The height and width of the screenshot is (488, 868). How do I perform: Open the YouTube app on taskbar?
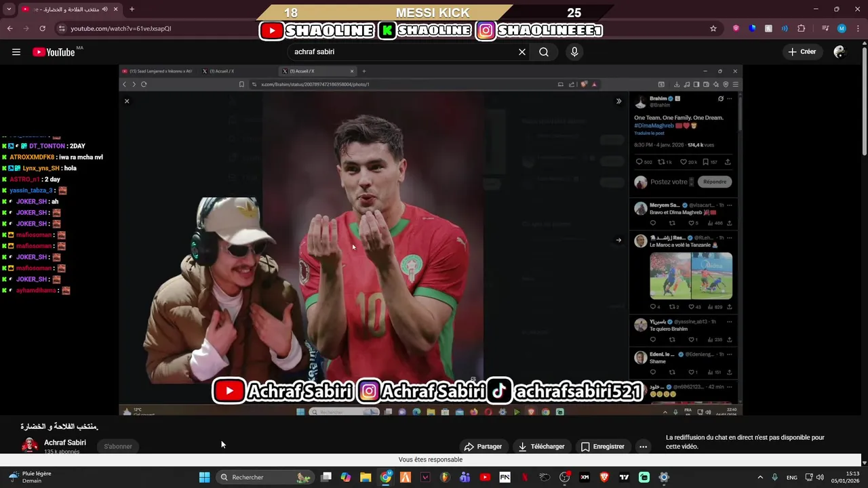(485, 477)
